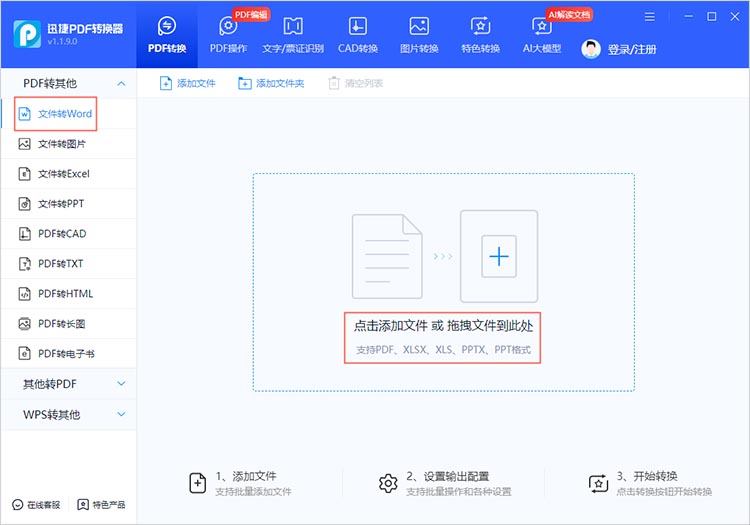This screenshot has width=750, height=525.
Task: Click the step 2 settings gear icon
Action: pyautogui.click(x=388, y=483)
